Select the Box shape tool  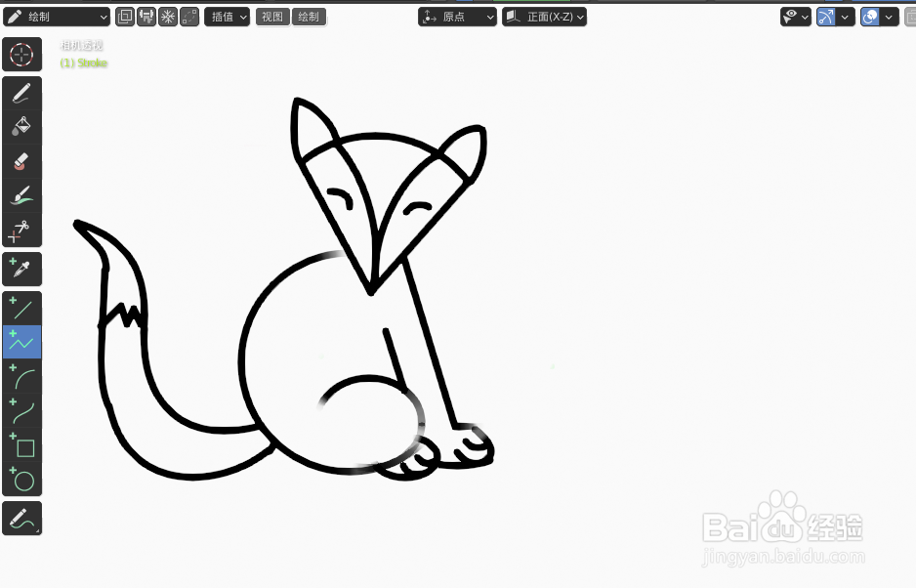21,445
